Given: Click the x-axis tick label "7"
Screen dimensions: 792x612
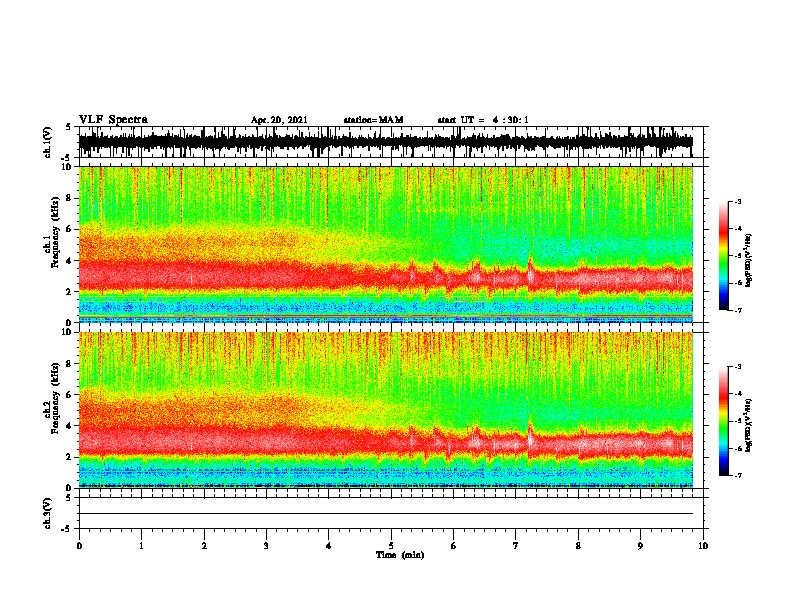Looking at the screenshot, I should tap(516, 545).
